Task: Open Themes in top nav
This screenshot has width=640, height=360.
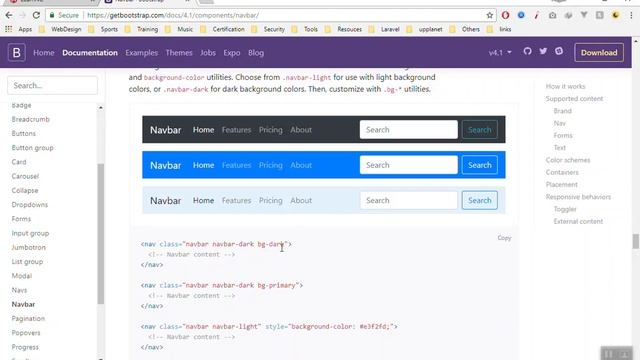Action: click(x=179, y=53)
